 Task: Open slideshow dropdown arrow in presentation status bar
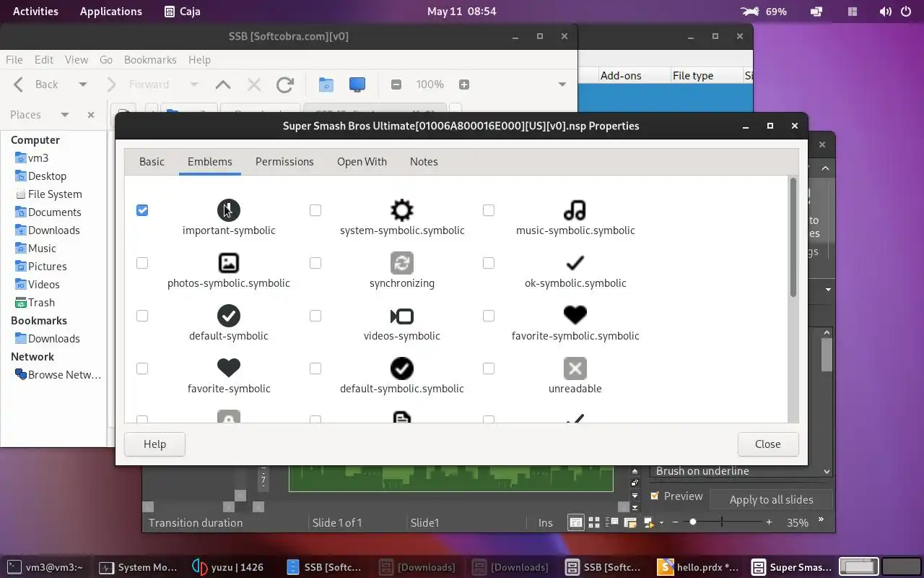661,522
